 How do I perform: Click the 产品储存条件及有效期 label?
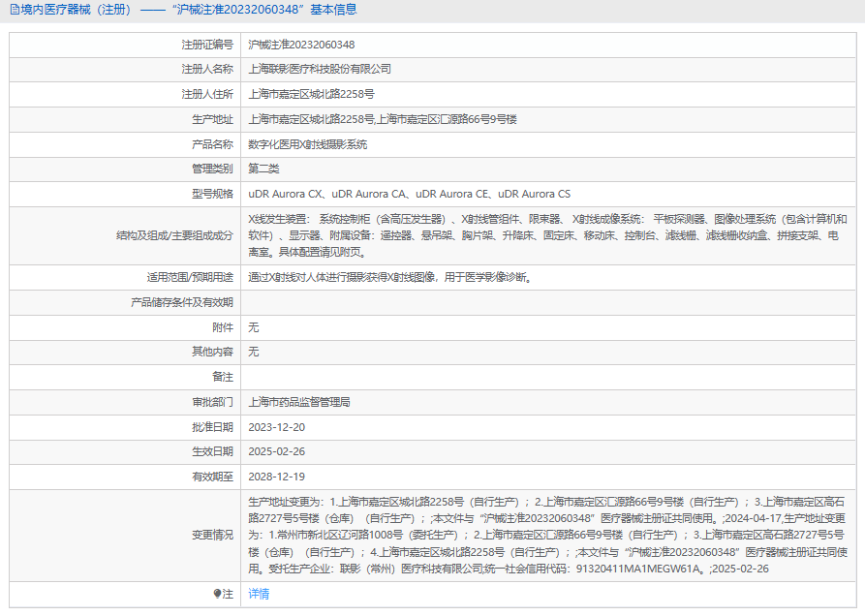[x=182, y=302]
